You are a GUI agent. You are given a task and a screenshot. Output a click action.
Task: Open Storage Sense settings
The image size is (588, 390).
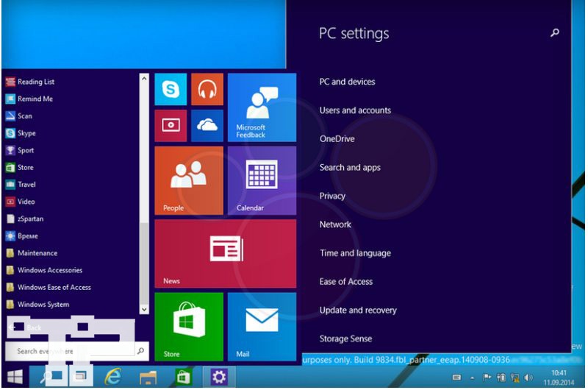tap(345, 338)
